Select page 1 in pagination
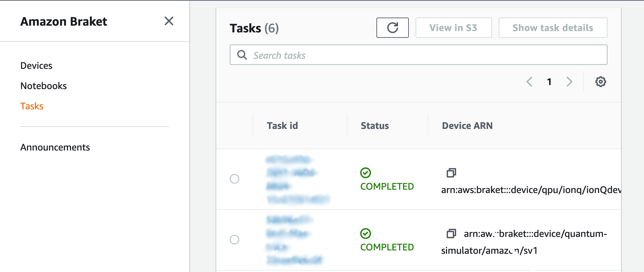644x272 pixels. click(549, 82)
